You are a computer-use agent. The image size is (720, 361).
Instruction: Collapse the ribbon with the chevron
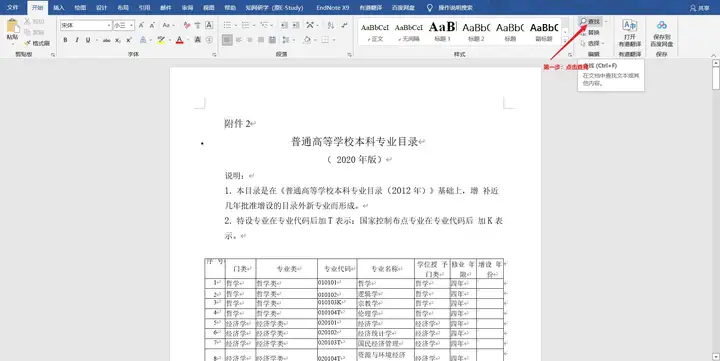coord(714,55)
